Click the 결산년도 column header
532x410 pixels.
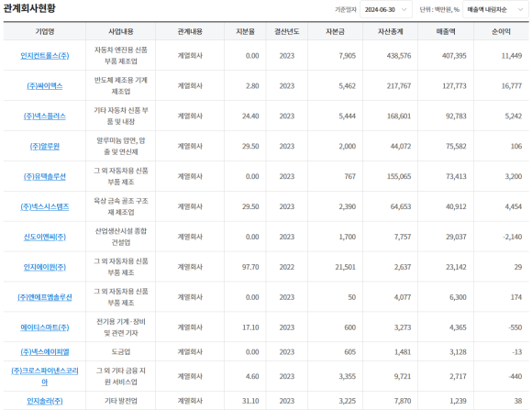tap(287, 31)
